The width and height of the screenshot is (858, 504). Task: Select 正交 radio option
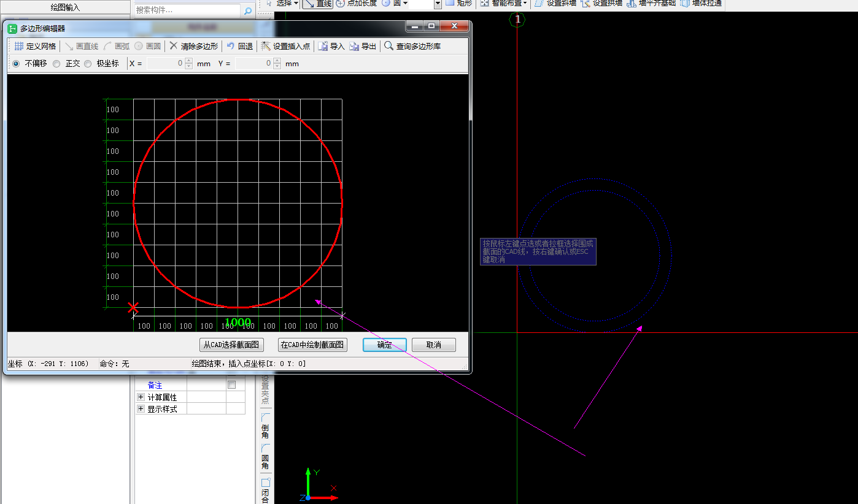click(x=56, y=63)
